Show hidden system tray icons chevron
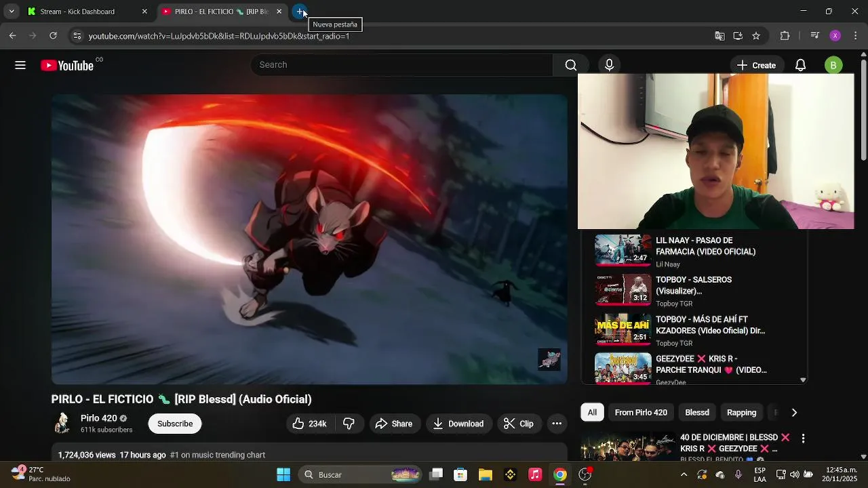 [x=684, y=474]
